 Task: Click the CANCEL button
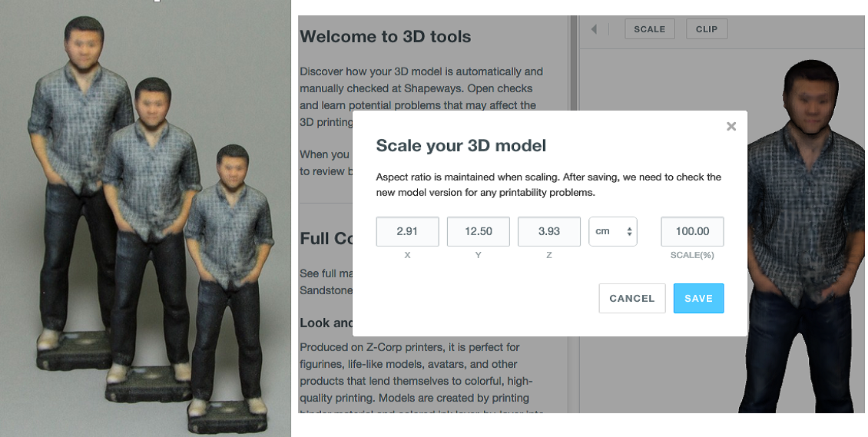632,298
